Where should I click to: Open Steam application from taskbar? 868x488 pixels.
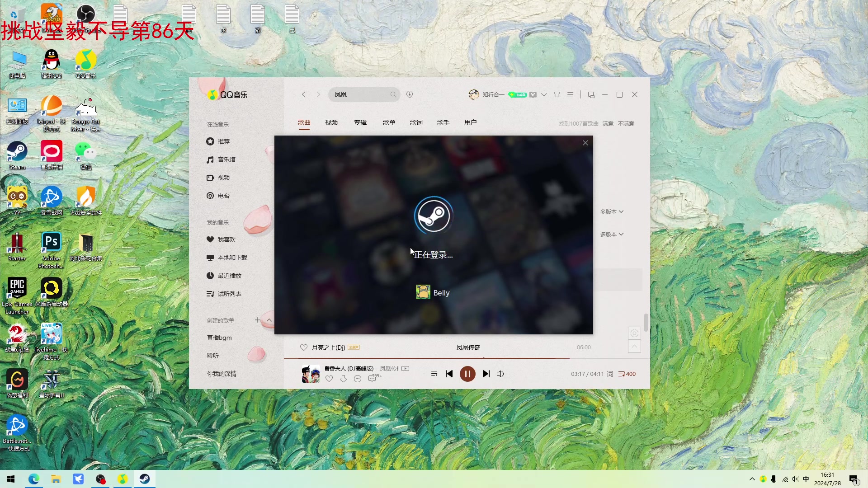point(145,479)
